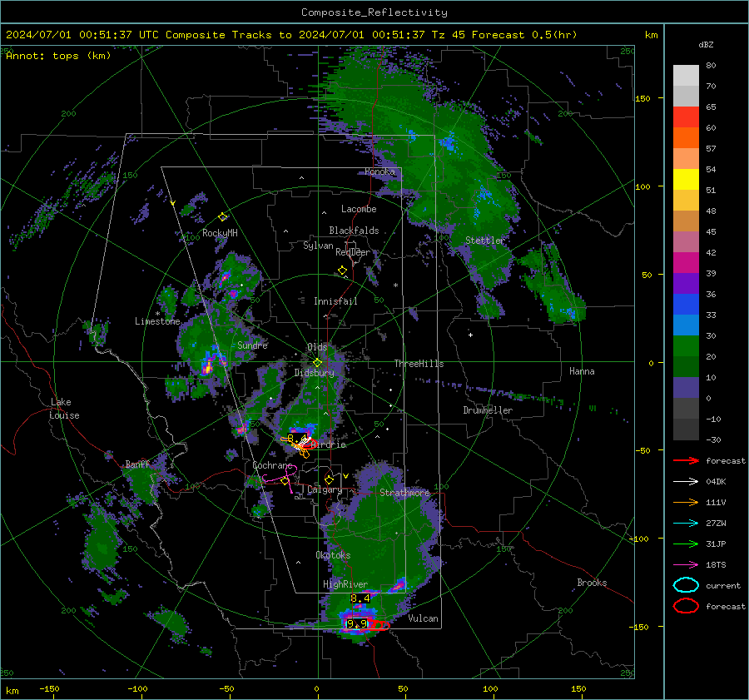Image resolution: width=749 pixels, height=700 pixels.
Task: Click the Lacombe city label
Action: (359, 209)
